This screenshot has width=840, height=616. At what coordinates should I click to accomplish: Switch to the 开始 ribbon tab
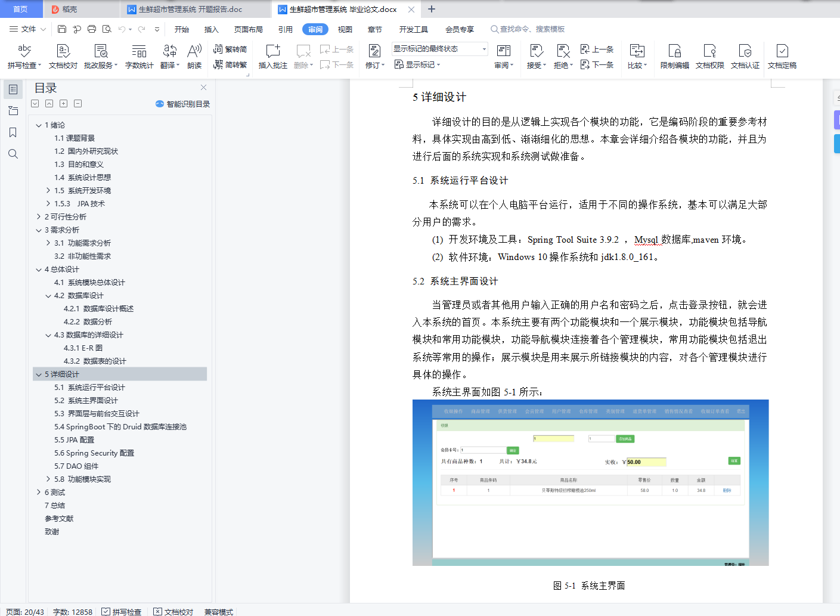(182, 29)
